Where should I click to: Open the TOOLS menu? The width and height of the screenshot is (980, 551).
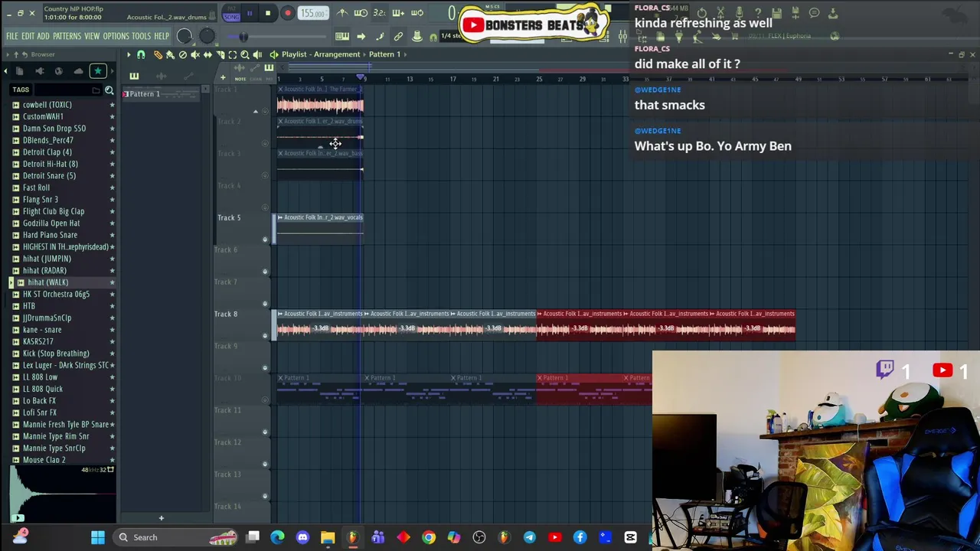pyautogui.click(x=141, y=36)
